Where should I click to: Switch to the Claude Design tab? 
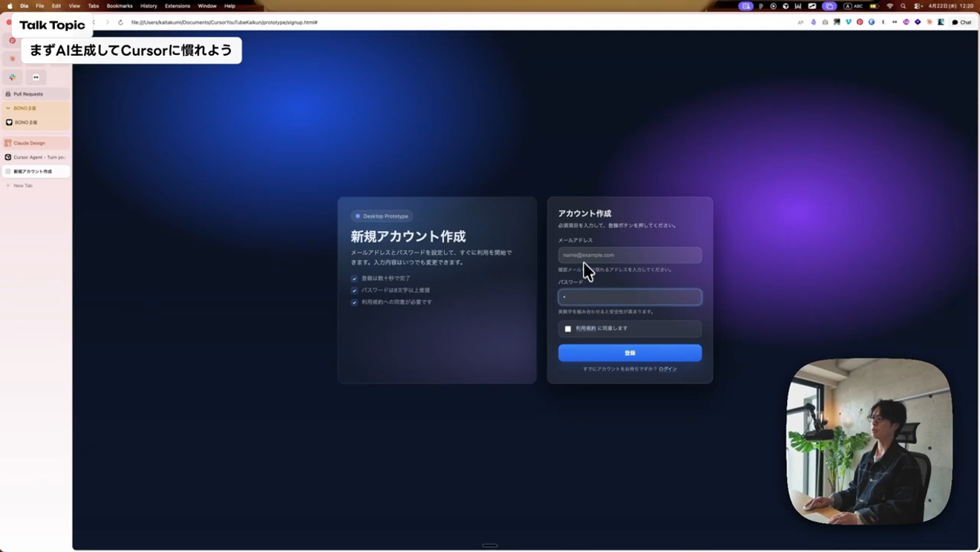[36, 143]
